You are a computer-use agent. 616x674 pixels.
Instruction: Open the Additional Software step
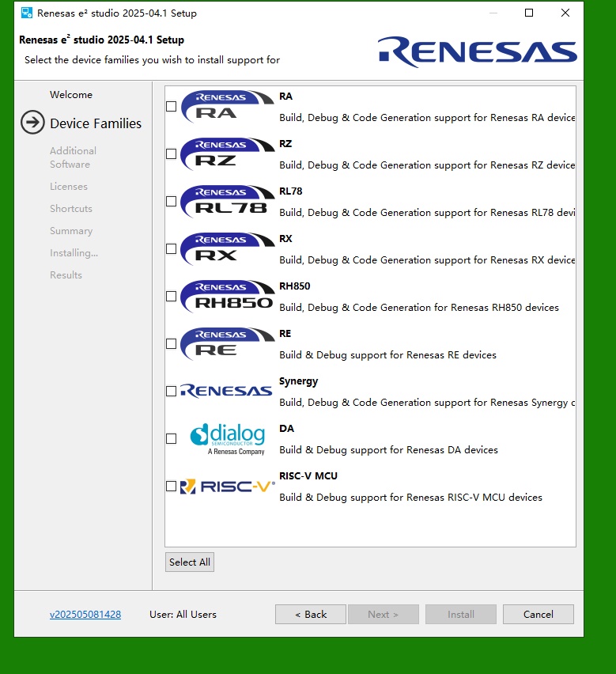[x=73, y=157]
